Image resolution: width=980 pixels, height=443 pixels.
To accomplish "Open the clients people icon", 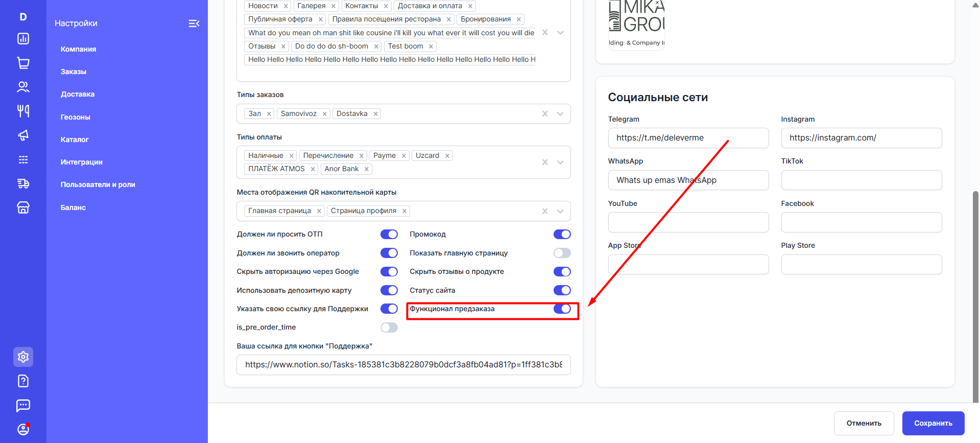I will tap(23, 87).
